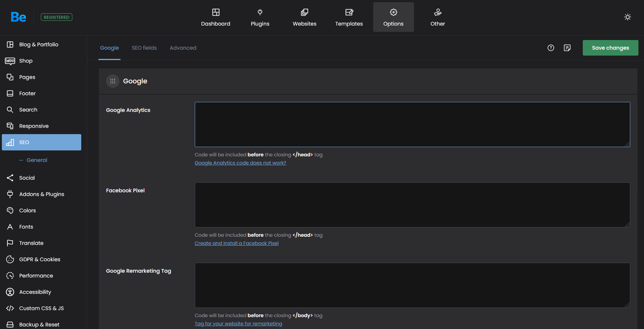Select the Performance label in sidebar
The width and height of the screenshot is (644, 329).
click(36, 276)
